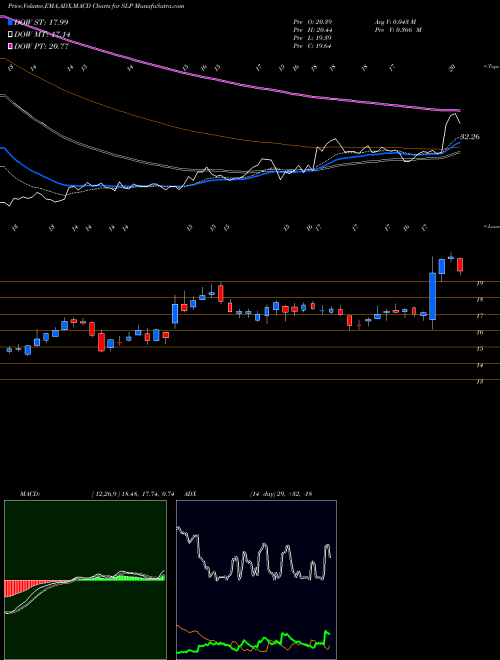Select the 'DOW PT: 20.77' legend text
The height and width of the screenshot is (660, 500).
click(41, 46)
